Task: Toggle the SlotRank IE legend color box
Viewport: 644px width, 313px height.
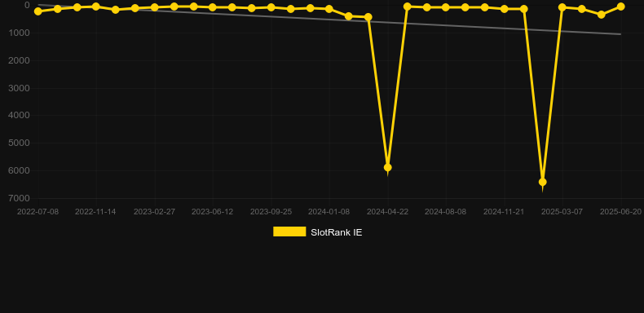Action: pos(289,231)
